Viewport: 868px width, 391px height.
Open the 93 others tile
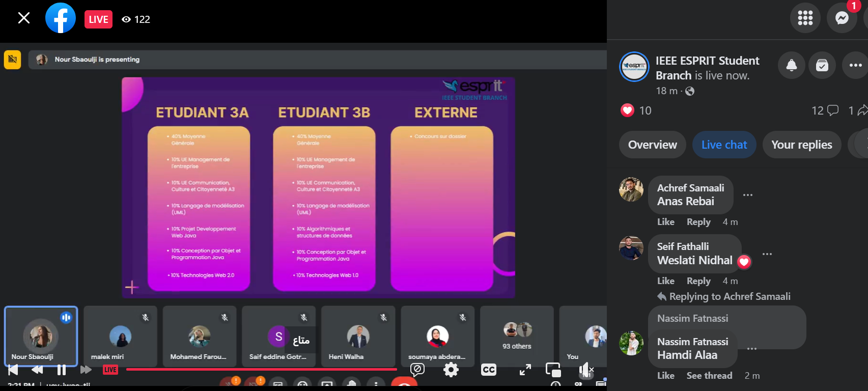pyautogui.click(x=517, y=336)
